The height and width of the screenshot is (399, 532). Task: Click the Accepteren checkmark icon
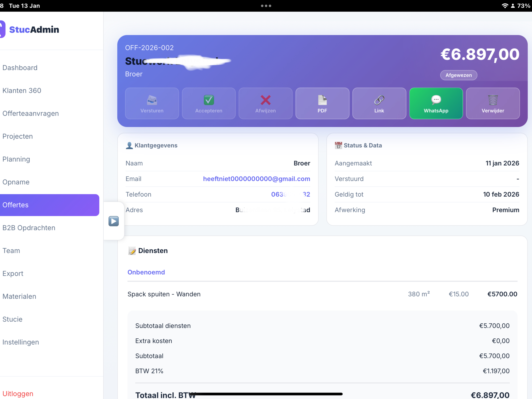pyautogui.click(x=209, y=100)
